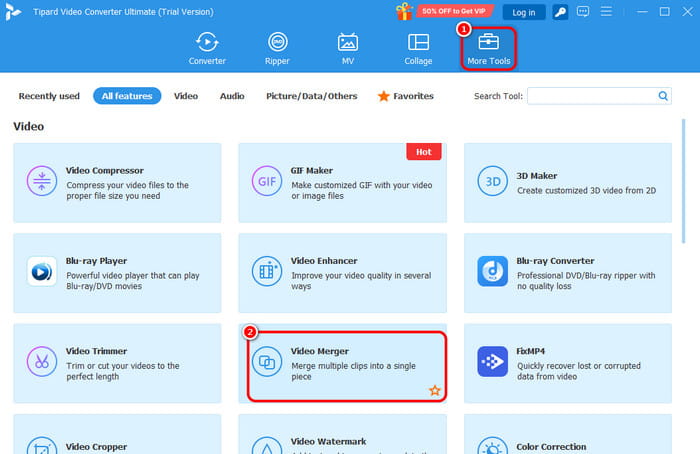Open Video Merger by its title
This screenshot has width=700, height=454.
click(x=320, y=351)
